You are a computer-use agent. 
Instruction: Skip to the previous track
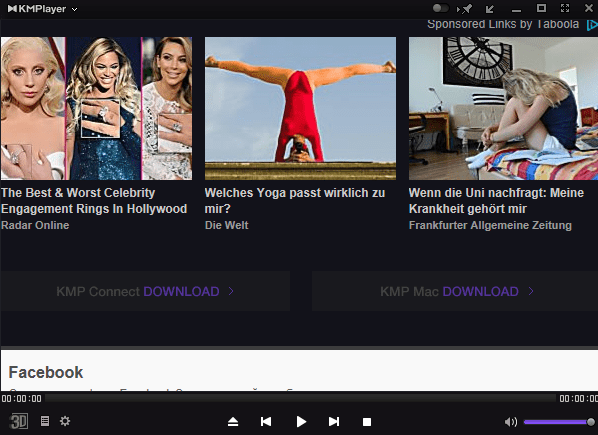coord(266,422)
